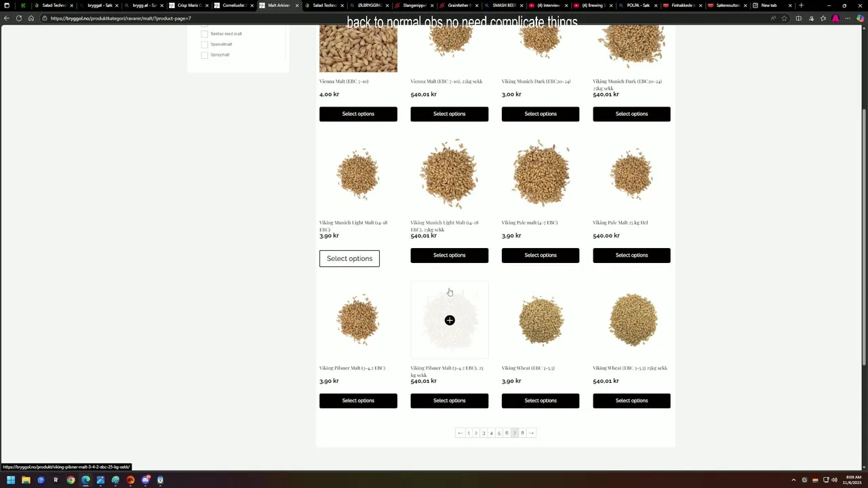The width and height of the screenshot is (868, 488).
Task: Go to previous page arrow in pagination
Action: (x=460, y=433)
